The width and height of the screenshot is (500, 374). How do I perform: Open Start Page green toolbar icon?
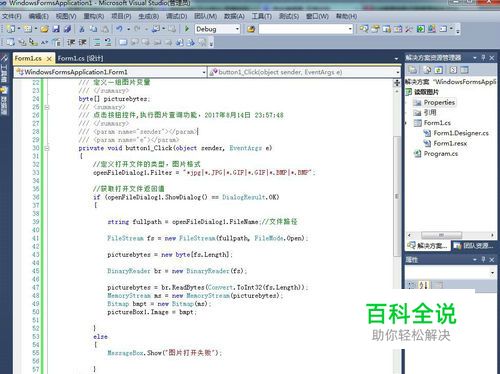[420, 29]
